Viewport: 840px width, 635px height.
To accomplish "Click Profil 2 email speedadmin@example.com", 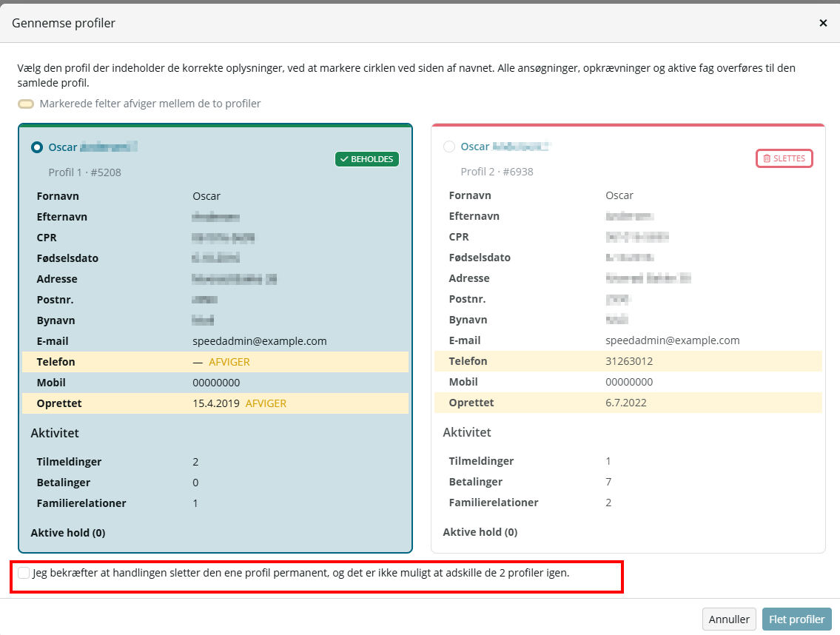I will coord(672,340).
